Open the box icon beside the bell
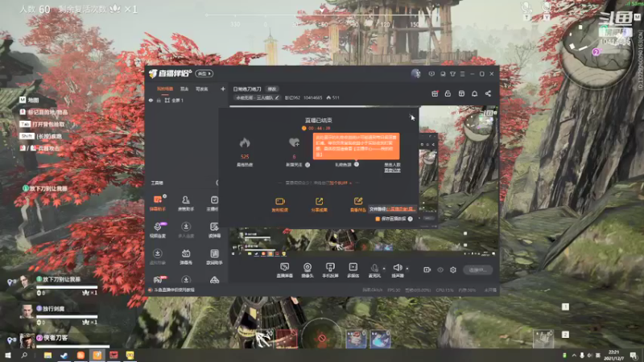This screenshot has width=644, height=362. [x=461, y=93]
